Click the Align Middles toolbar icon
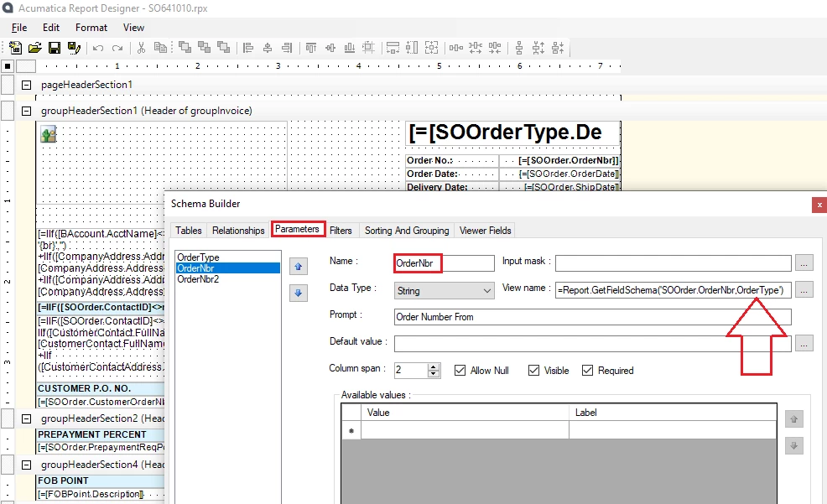The image size is (827, 504). point(330,48)
